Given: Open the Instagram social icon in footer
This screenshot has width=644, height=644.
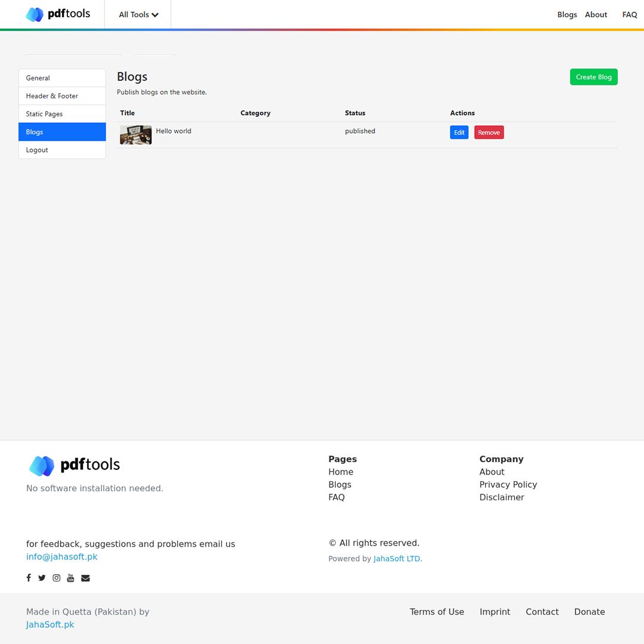Looking at the screenshot, I should coord(56,578).
